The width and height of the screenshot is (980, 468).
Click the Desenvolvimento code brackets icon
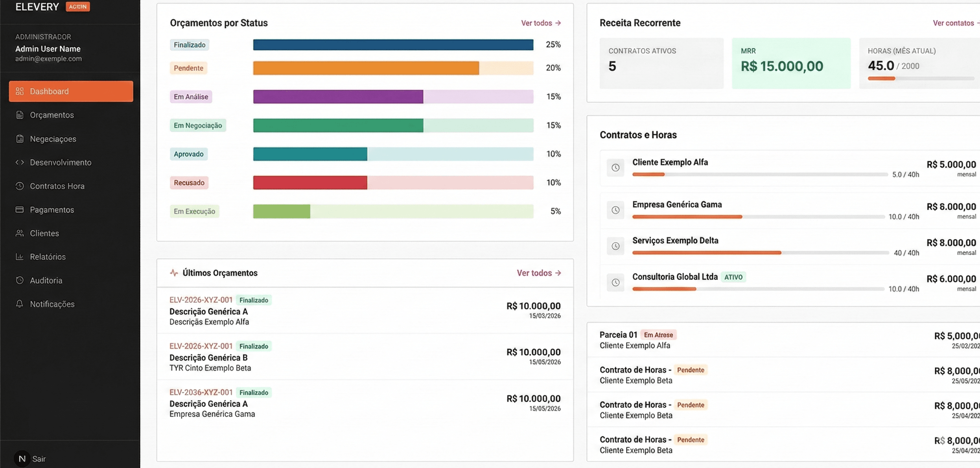tap(19, 163)
